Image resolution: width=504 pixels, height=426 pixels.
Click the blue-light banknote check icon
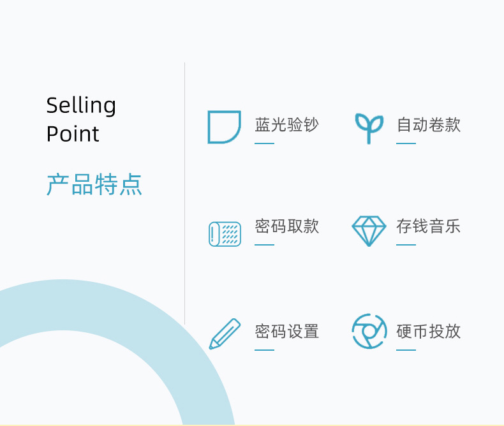pyautogui.click(x=224, y=127)
